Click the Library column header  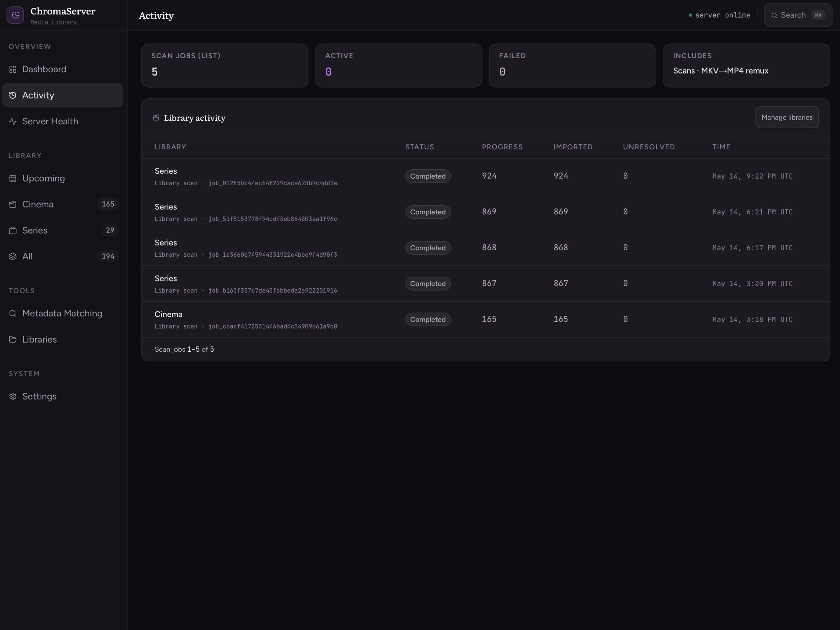[170, 147]
